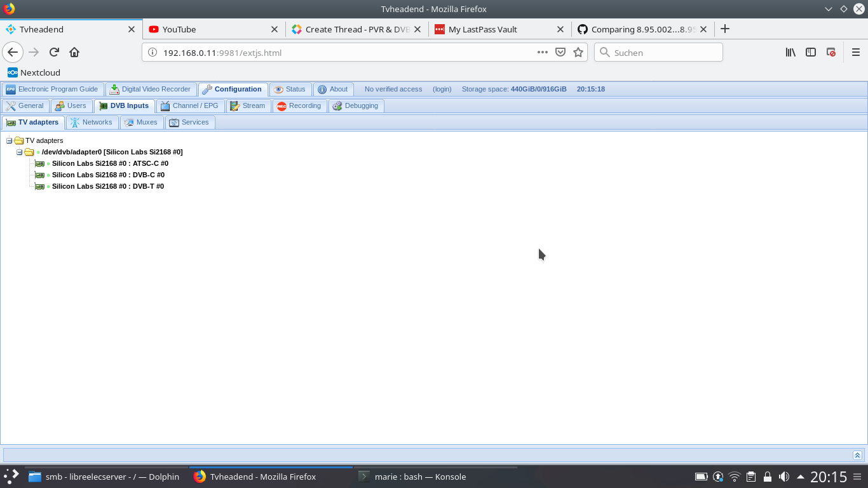Open the page actions three-dot menu
Screen dimensions: 868x488
542,52
